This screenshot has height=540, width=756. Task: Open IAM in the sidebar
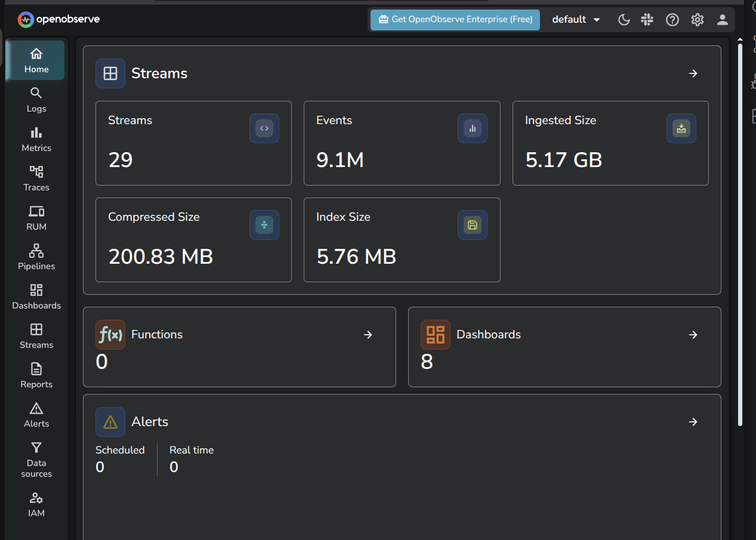tap(36, 504)
